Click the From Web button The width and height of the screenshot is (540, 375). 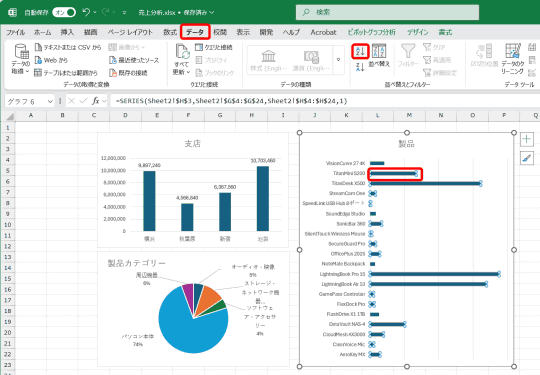click(51, 60)
